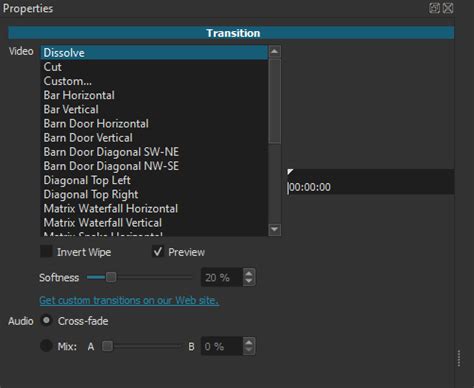
Task: Click the transition list scroll down arrow
Action: tap(274, 229)
